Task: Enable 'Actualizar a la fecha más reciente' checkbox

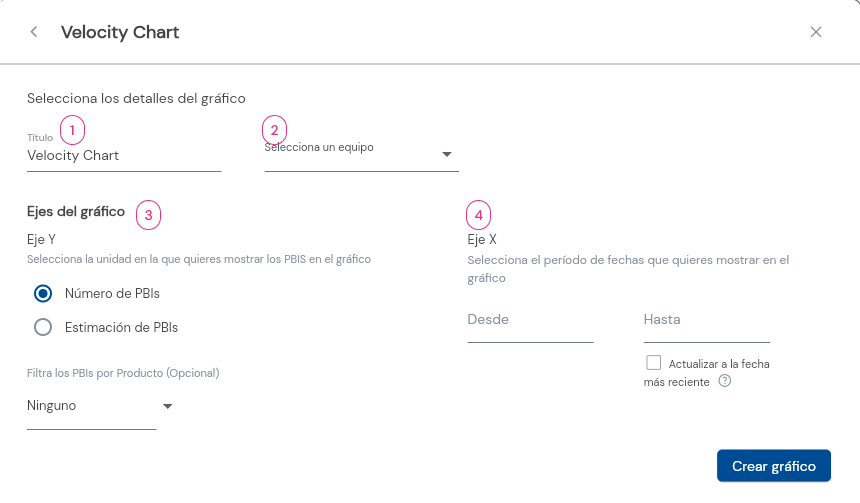Action: [x=653, y=363]
